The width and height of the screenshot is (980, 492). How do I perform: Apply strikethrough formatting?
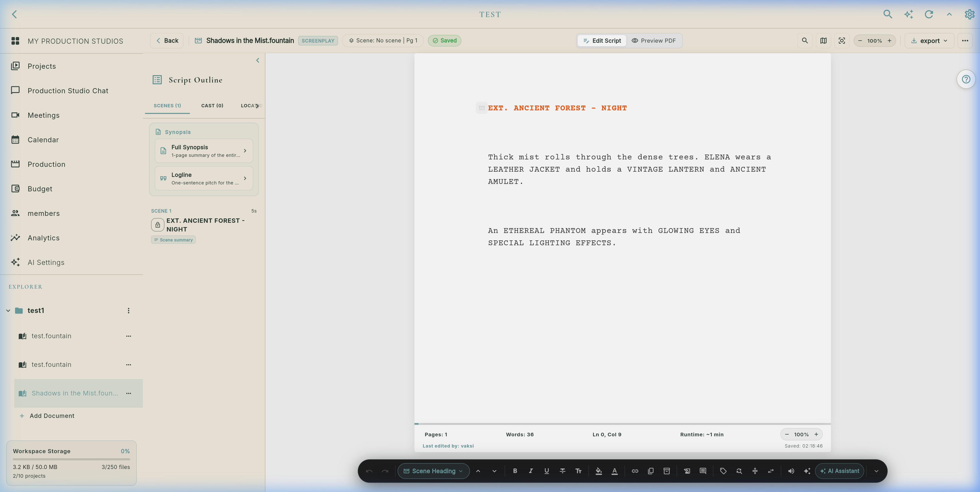coord(562,471)
